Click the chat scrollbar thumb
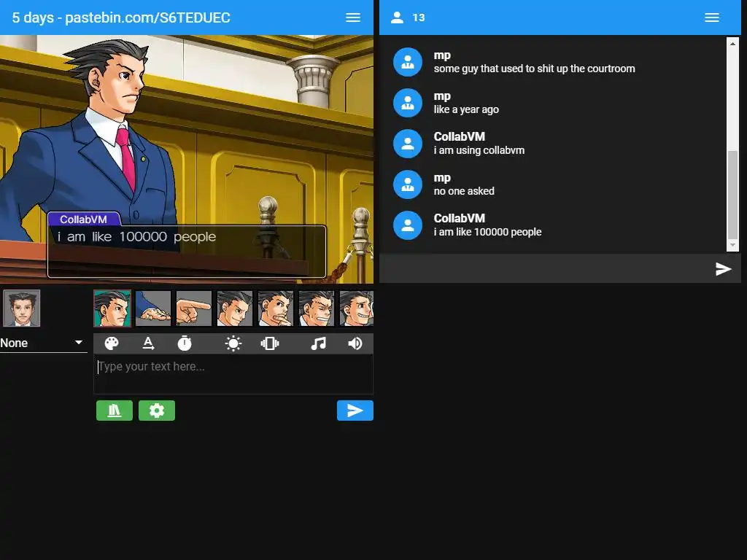This screenshot has height=560, width=747. (732, 194)
